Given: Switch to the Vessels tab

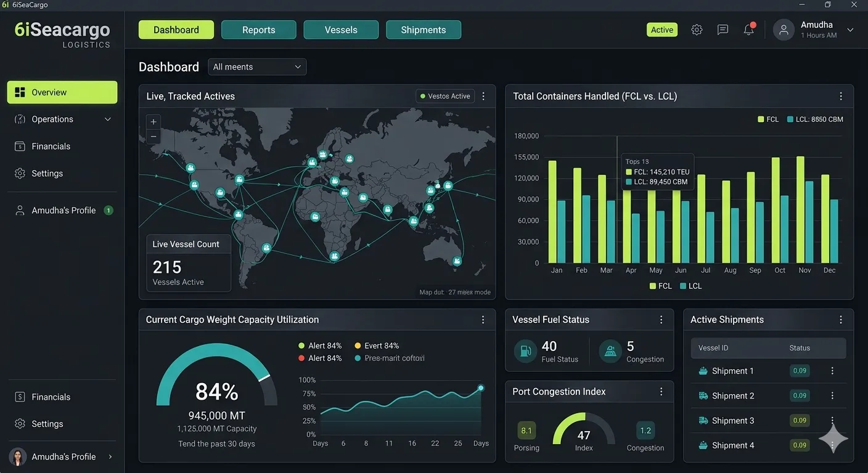Looking at the screenshot, I should point(341,30).
